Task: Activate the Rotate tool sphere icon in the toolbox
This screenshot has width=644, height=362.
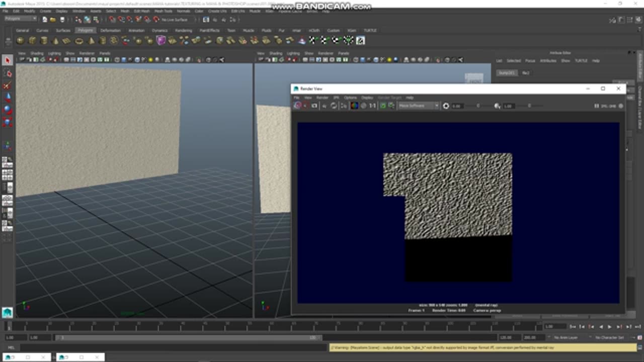Action: pos(7,110)
